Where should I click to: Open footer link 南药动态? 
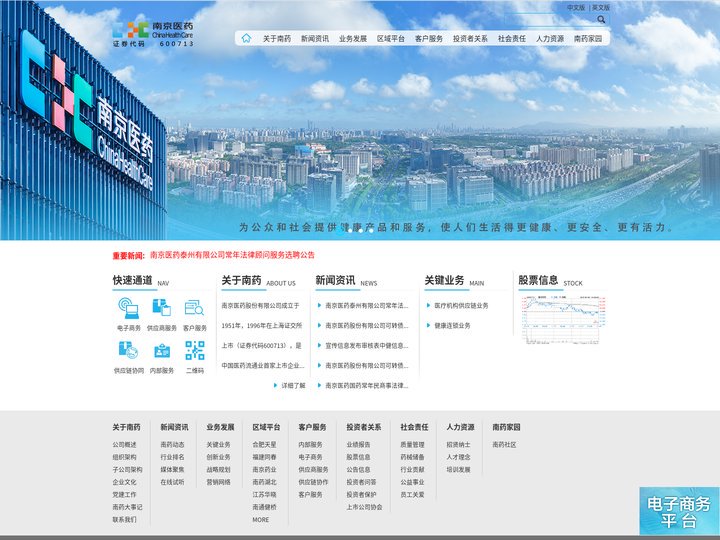[x=172, y=444]
